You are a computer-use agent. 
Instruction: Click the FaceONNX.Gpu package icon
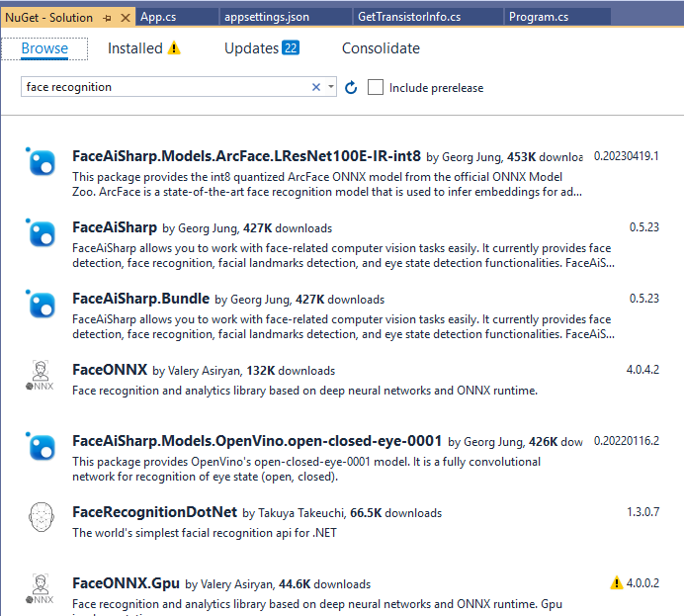coord(41,589)
